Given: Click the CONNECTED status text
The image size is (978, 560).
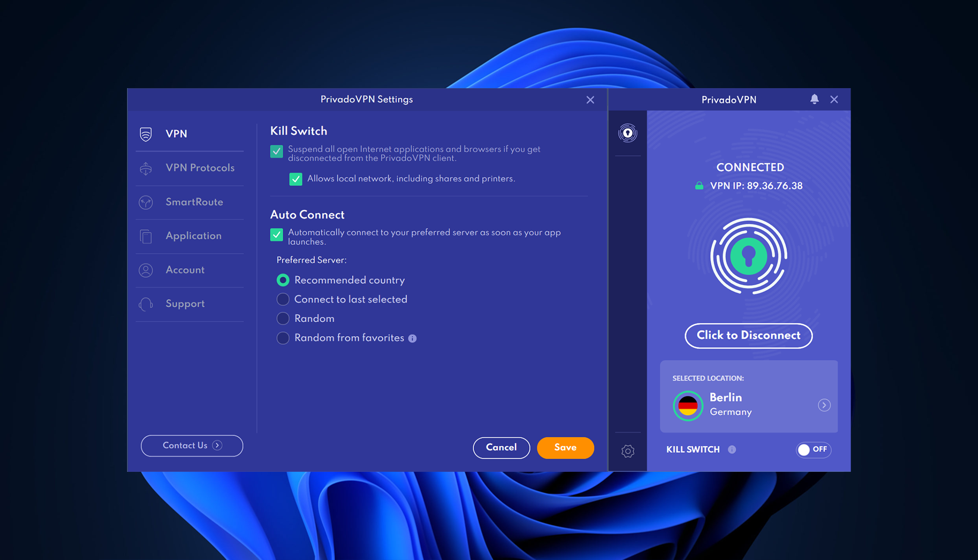Looking at the screenshot, I should 750,168.
